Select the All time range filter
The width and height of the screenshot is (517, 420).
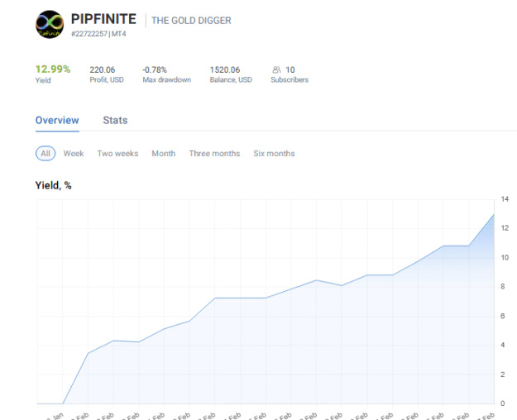(45, 153)
